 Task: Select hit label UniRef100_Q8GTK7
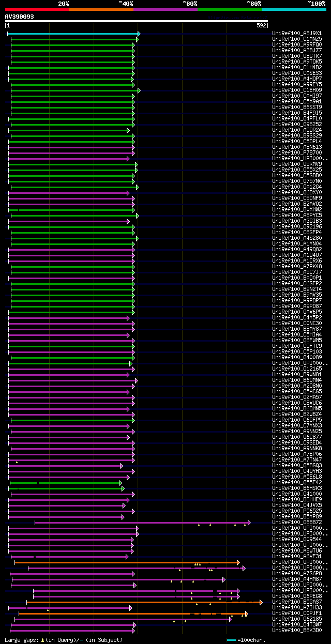click(297, 56)
